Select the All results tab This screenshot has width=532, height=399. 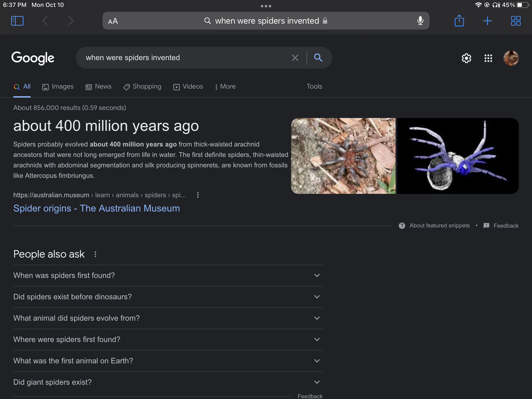[x=22, y=86]
